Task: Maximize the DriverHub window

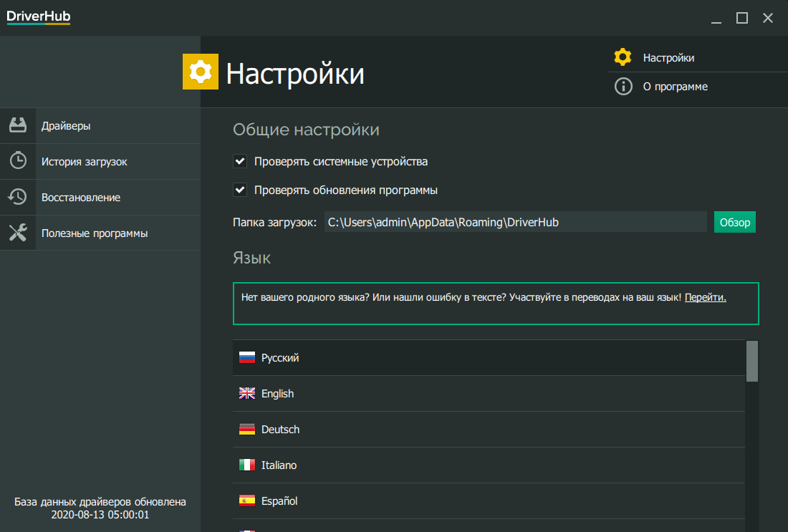Action: 741,18
